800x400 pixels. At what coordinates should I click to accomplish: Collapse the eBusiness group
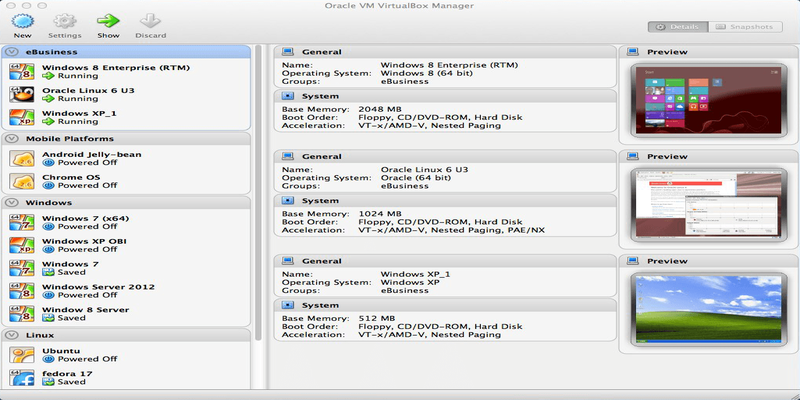click(12, 51)
